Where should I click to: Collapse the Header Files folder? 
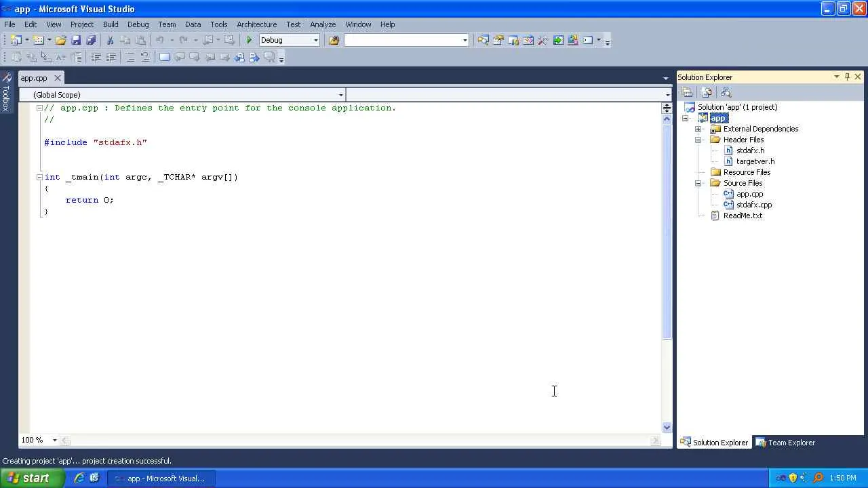click(x=698, y=140)
